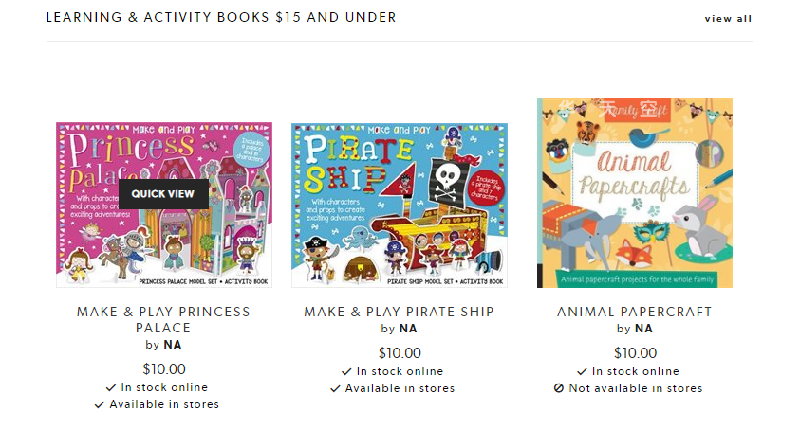The image size is (800, 447).
Task: Click the $10.00 price of Animal Papercraft
Action: (x=635, y=353)
